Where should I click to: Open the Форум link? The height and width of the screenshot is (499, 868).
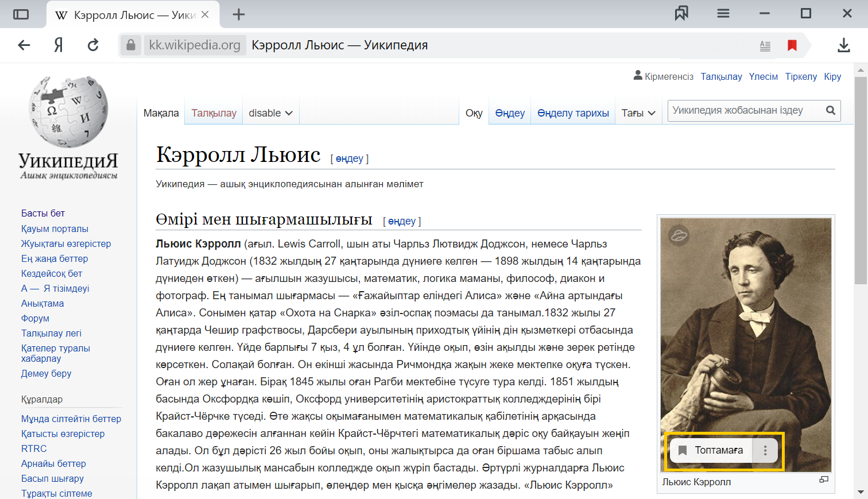pos(35,318)
